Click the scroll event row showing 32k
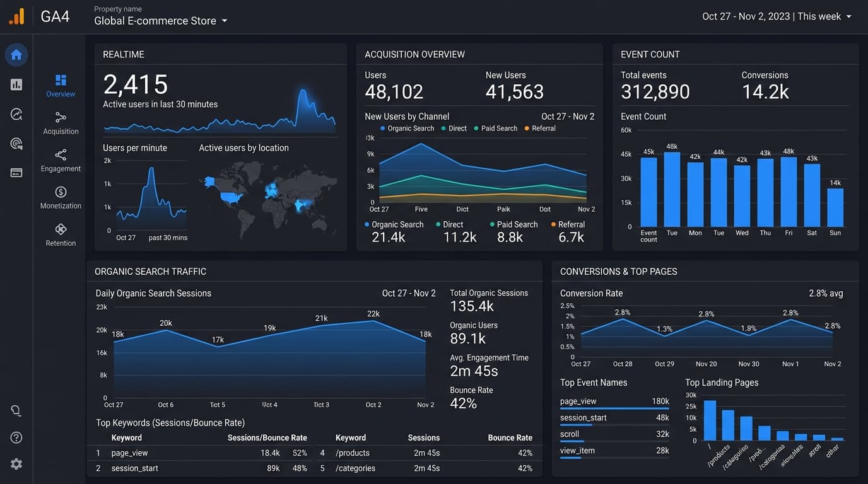The image size is (868, 484). 614,434
